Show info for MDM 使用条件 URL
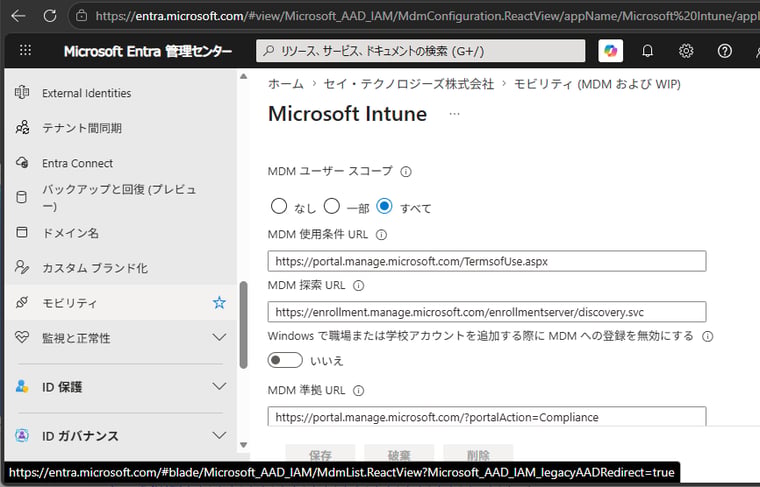Viewport: 760px width, 487px height. click(381, 235)
